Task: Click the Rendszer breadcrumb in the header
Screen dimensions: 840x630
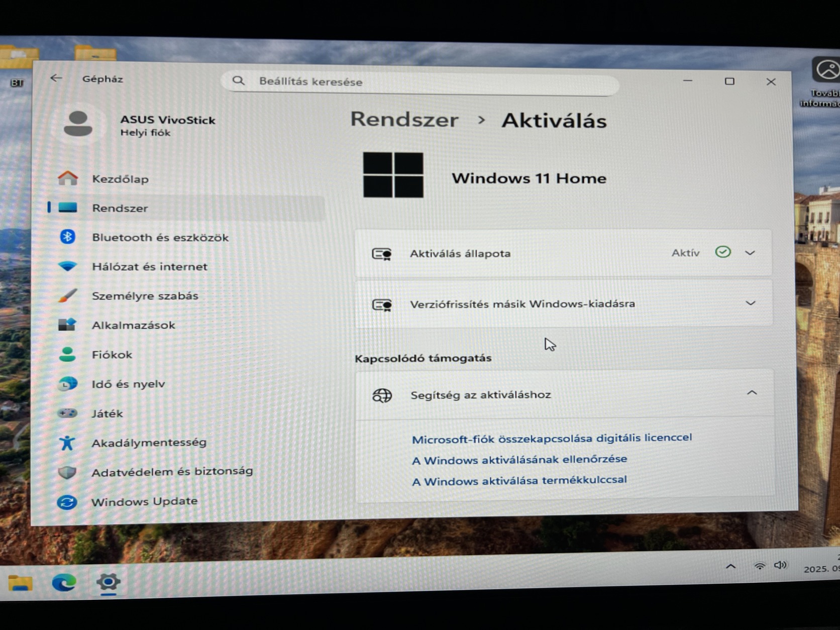Action: tap(404, 120)
